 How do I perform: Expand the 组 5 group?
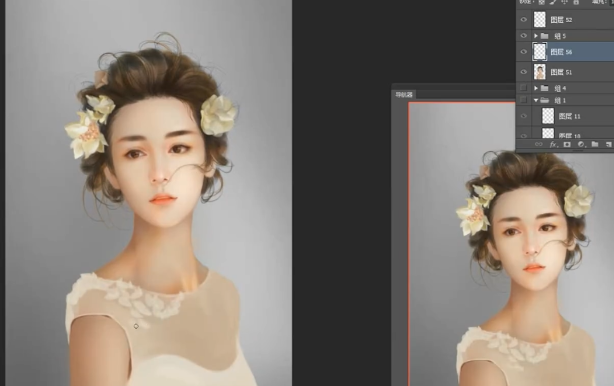click(x=536, y=36)
